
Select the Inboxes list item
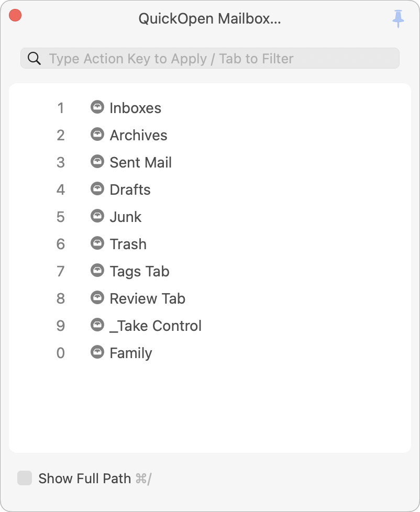(x=135, y=108)
